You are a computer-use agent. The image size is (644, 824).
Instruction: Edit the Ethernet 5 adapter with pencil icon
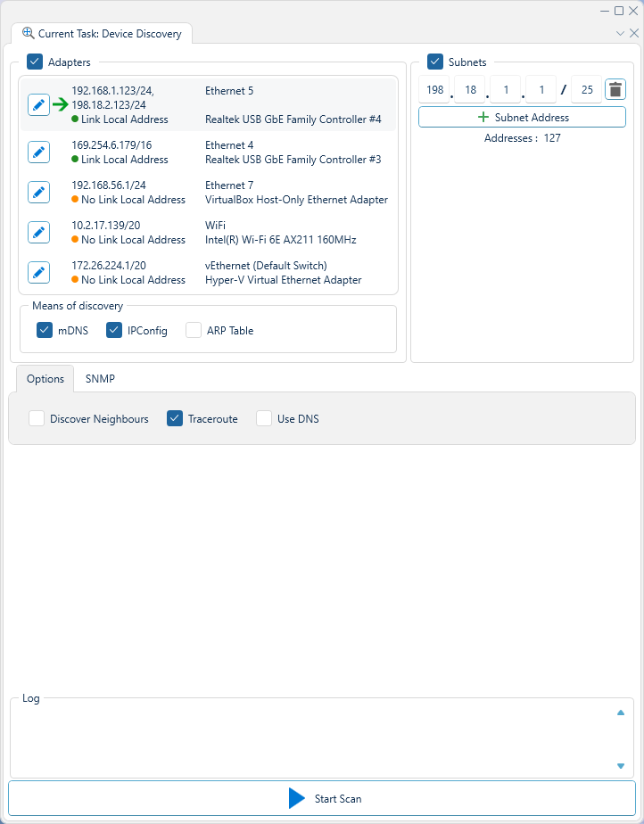(x=38, y=105)
